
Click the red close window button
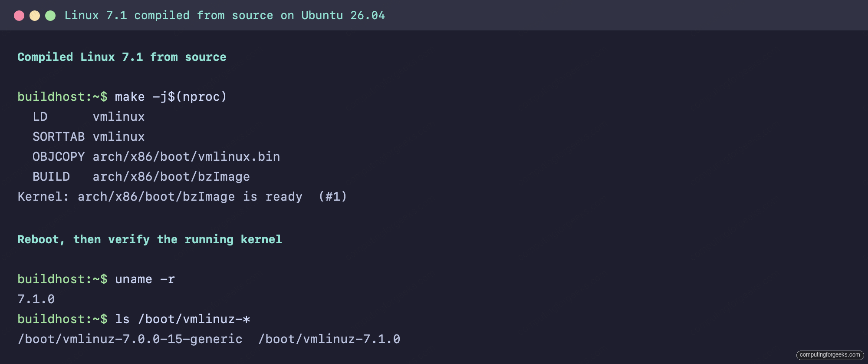tap(19, 16)
